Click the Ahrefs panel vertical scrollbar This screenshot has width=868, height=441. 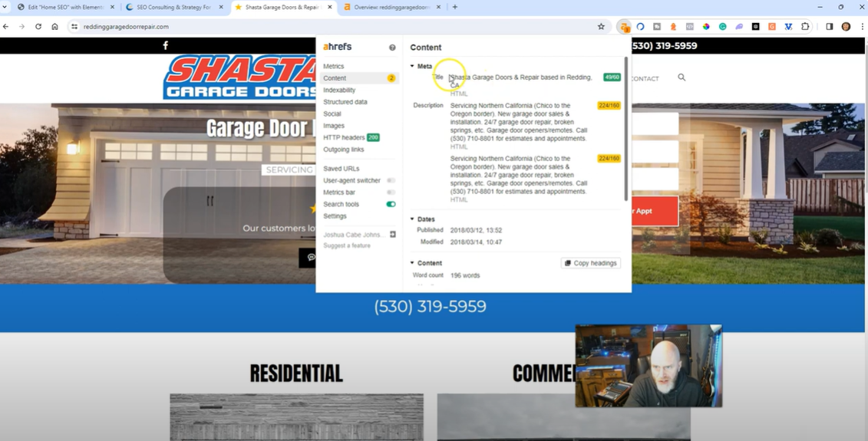coord(626,128)
